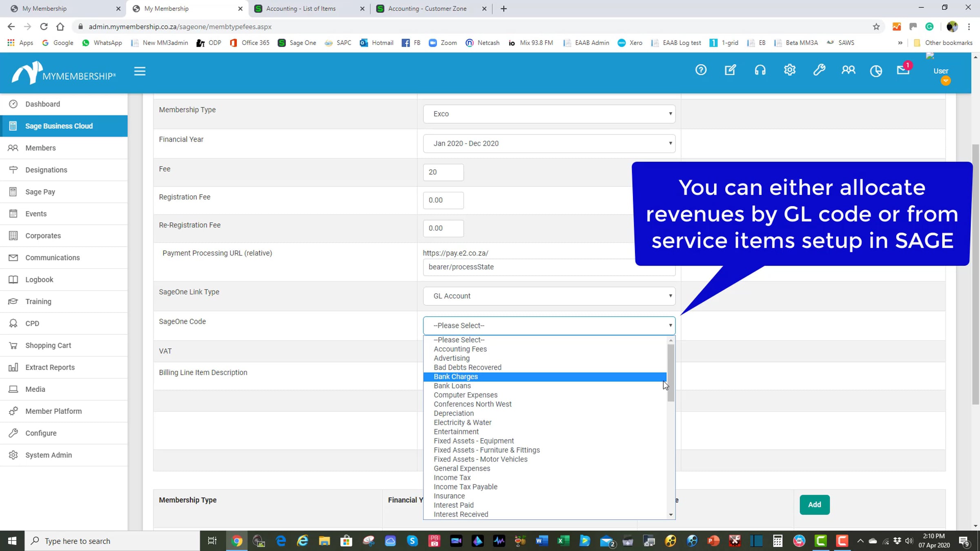Click the edit pencil icon in header
The image size is (980, 551).
730,70
